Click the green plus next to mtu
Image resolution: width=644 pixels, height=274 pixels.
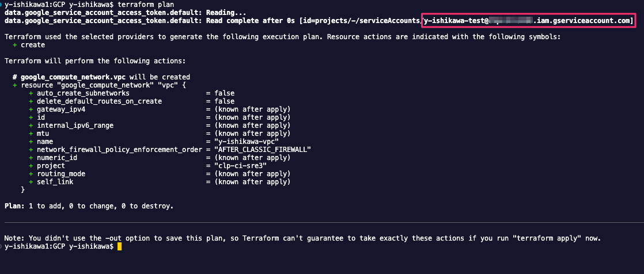31,134
